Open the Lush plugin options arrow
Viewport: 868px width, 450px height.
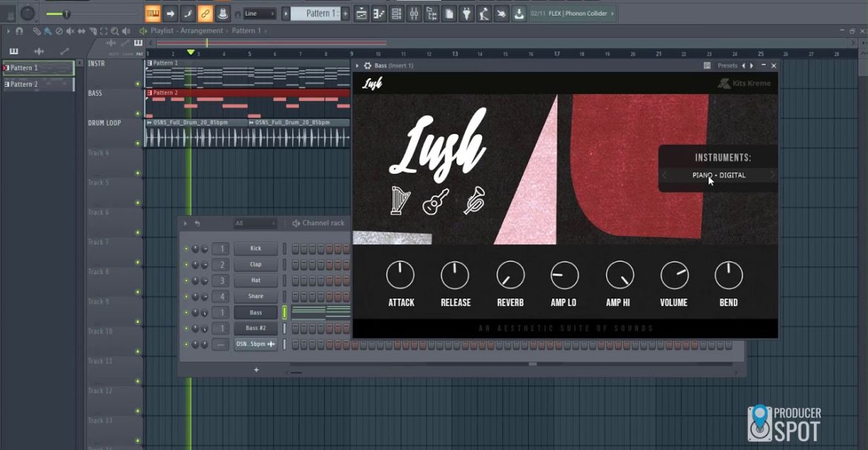pos(358,66)
